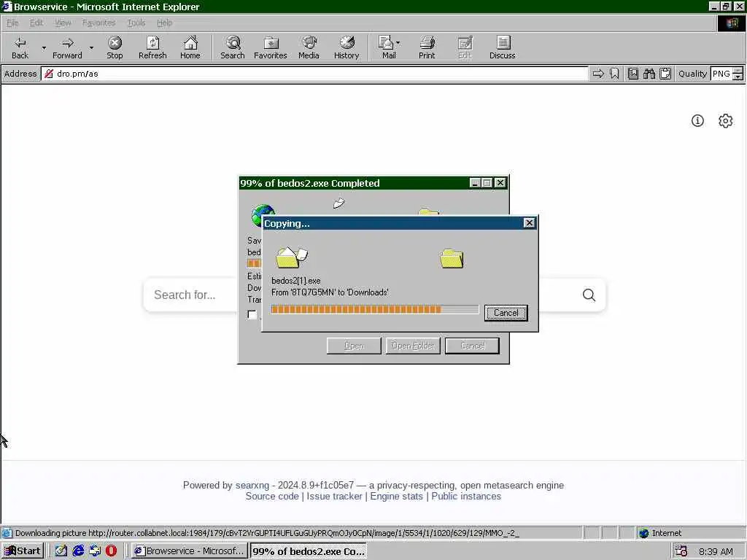Open the History toolbar pane
The width and height of the screenshot is (747, 560).
pos(347,47)
